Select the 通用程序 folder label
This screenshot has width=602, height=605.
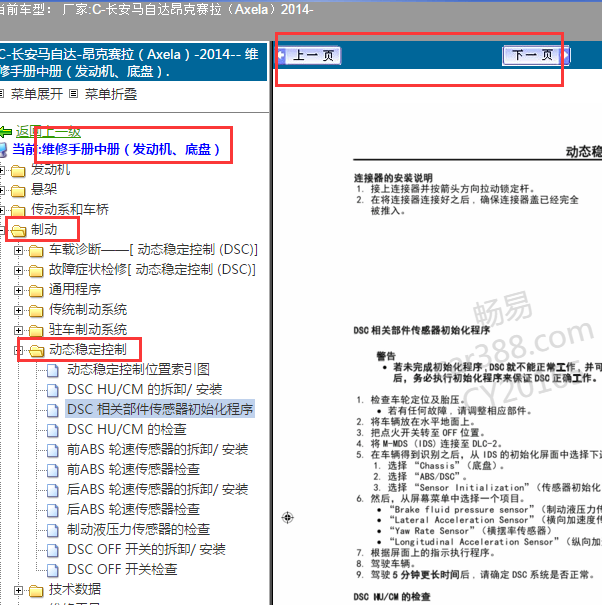[75, 289]
